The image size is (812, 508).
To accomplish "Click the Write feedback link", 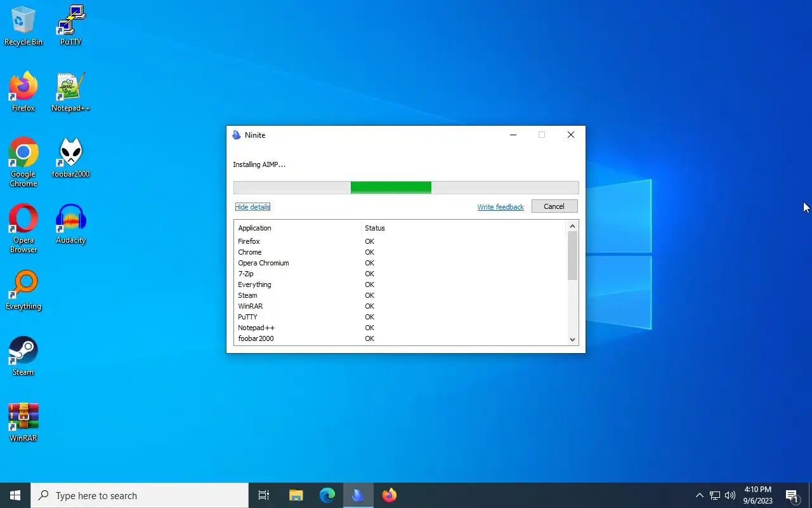I will coord(501,207).
